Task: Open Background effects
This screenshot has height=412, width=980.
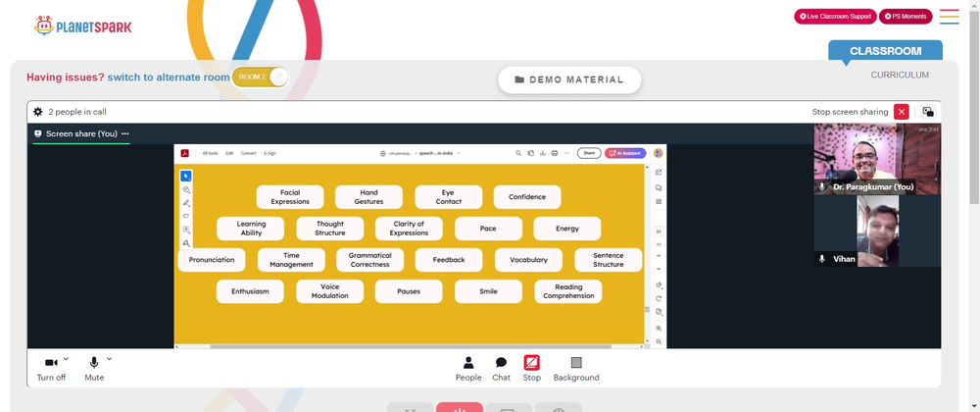Action: [576, 369]
